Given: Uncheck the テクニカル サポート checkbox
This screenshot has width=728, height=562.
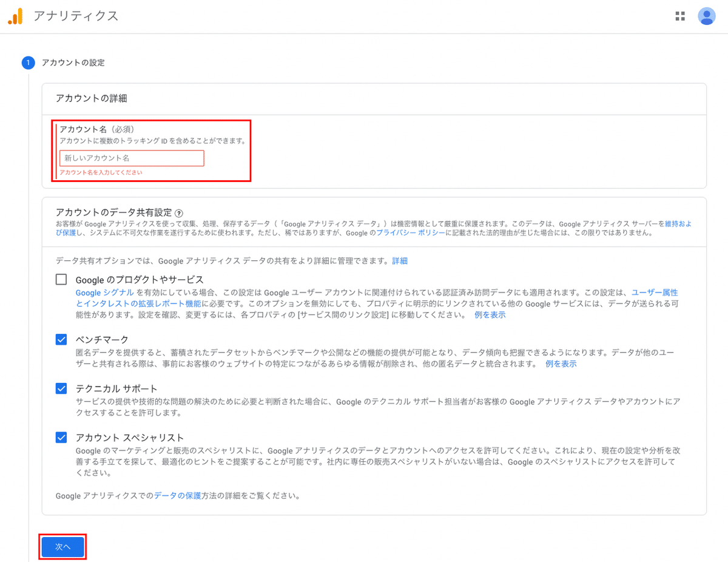Looking at the screenshot, I should click(x=61, y=388).
